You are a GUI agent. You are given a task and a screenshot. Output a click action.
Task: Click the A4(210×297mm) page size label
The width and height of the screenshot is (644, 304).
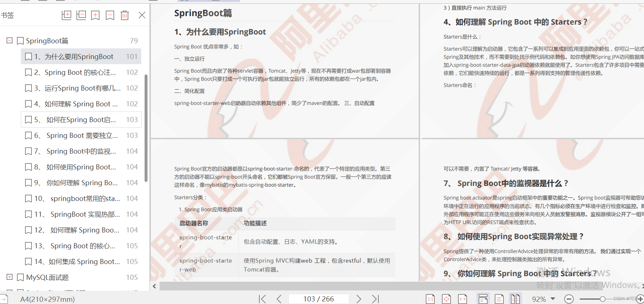47,299
